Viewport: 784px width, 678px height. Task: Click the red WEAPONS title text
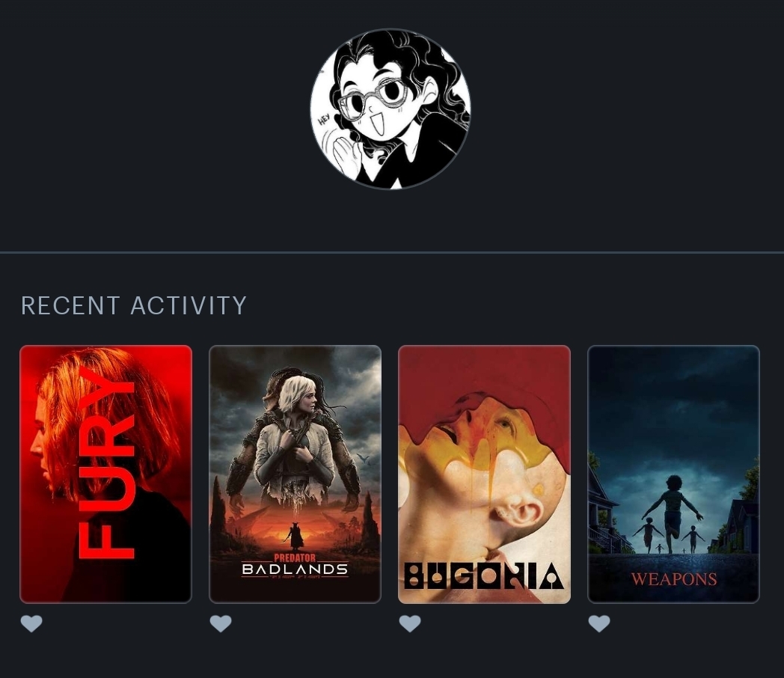(x=673, y=579)
